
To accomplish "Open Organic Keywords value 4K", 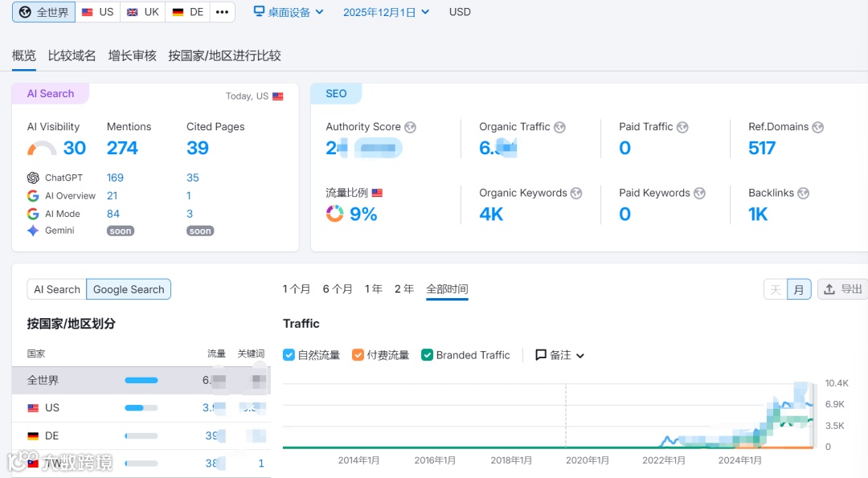I will point(491,214).
